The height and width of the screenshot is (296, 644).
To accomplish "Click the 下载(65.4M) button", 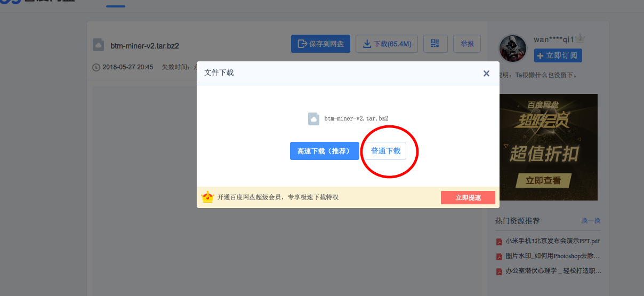I will pyautogui.click(x=387, y=44).
